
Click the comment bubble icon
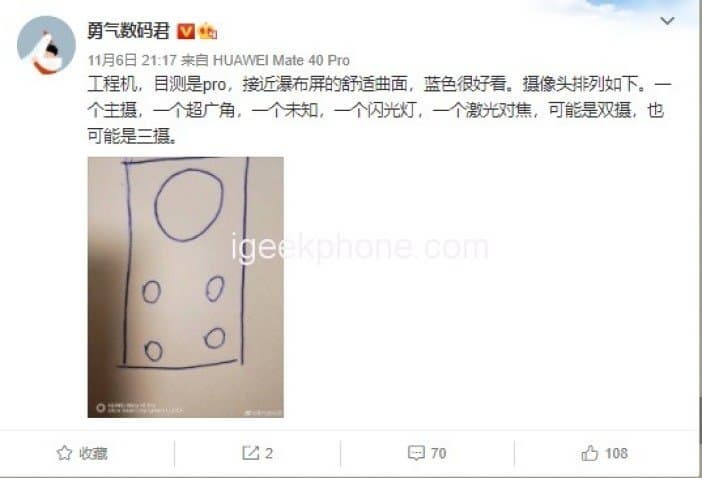coord(416,453)
